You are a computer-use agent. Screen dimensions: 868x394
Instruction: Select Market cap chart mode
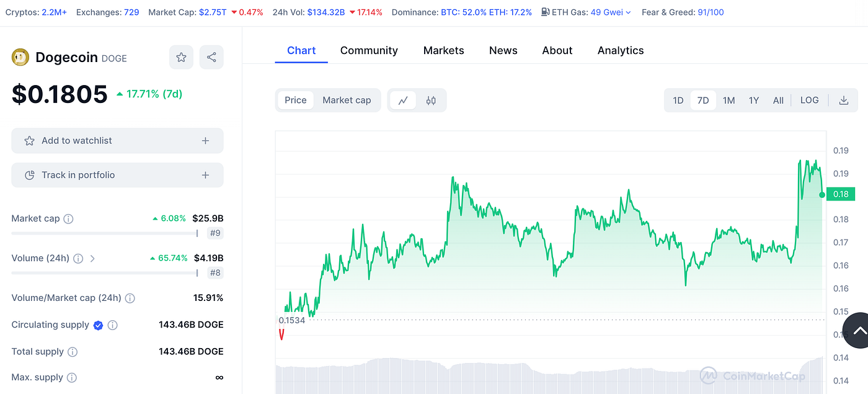pyautogui.click(x=347, y=101)
